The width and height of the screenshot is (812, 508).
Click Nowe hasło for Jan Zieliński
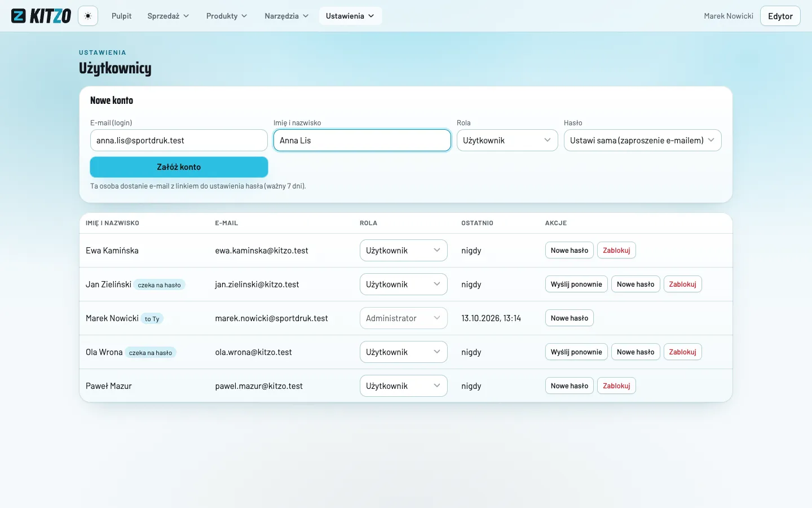point(636,284)
